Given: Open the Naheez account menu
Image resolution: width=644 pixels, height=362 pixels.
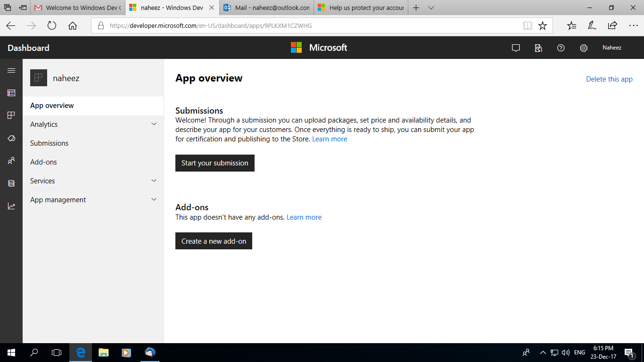Looking at the screenshot, I should coord(612,48).
